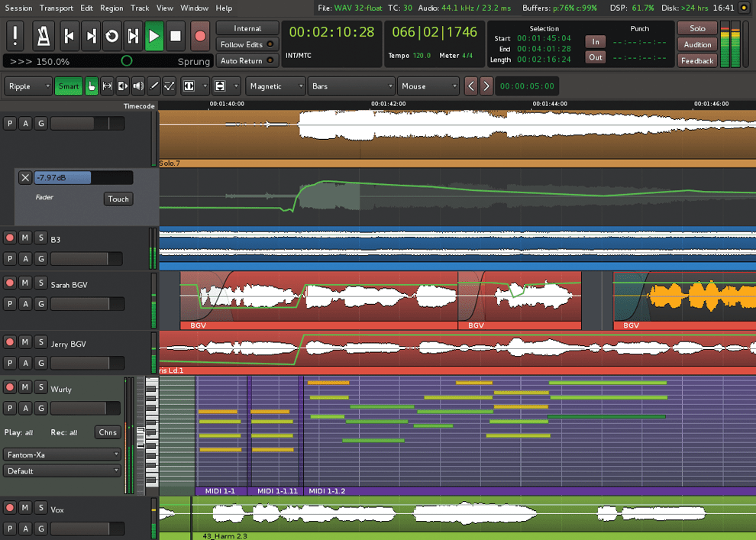The image size is (756, 540).
Task: Toggle Auto Return
Action: 247,60
